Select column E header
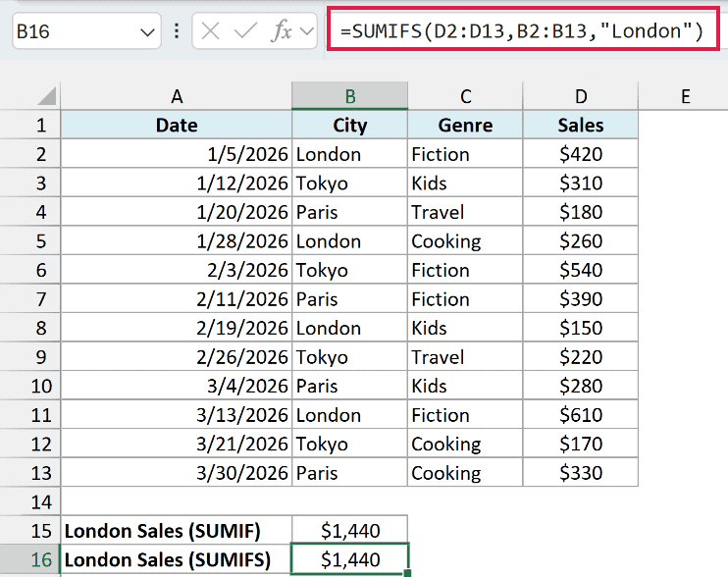The width and height of the screenshot is (728, 577). pos(685,96)
